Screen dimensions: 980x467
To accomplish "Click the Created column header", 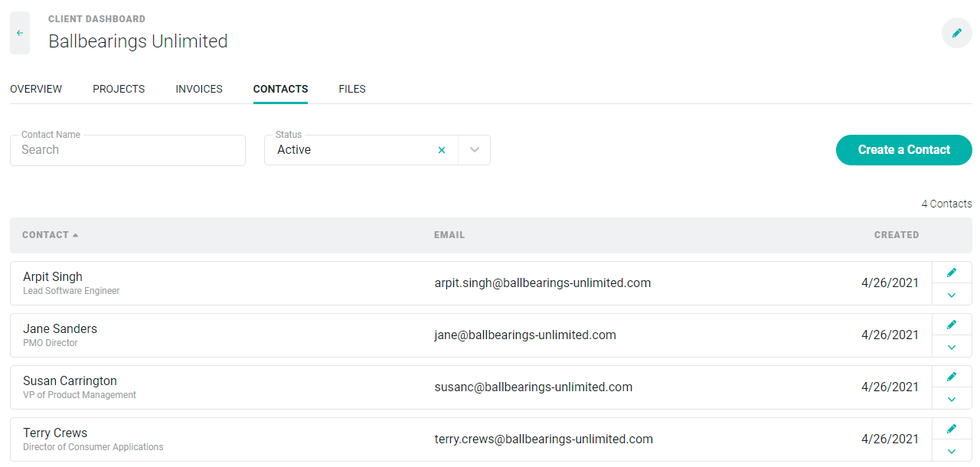I will (x=896, y=235).
